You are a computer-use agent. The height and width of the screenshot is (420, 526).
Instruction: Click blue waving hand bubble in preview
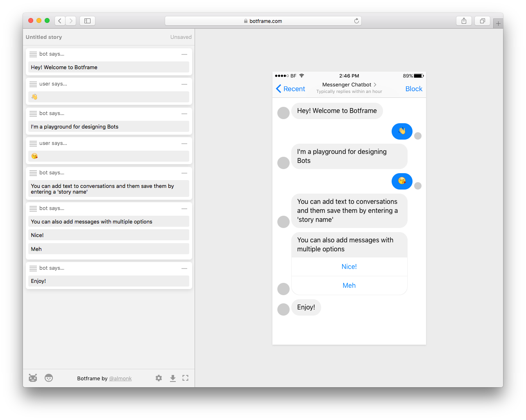point(402,131)
